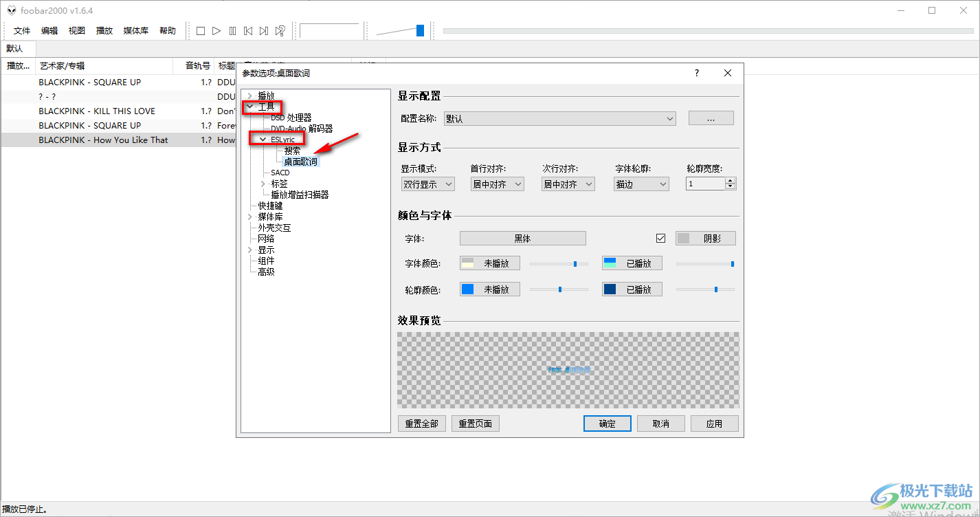Viewport: 980px width, 517px height.
Task: Click the 艺术家/专辑 column header
Action: 104,66
